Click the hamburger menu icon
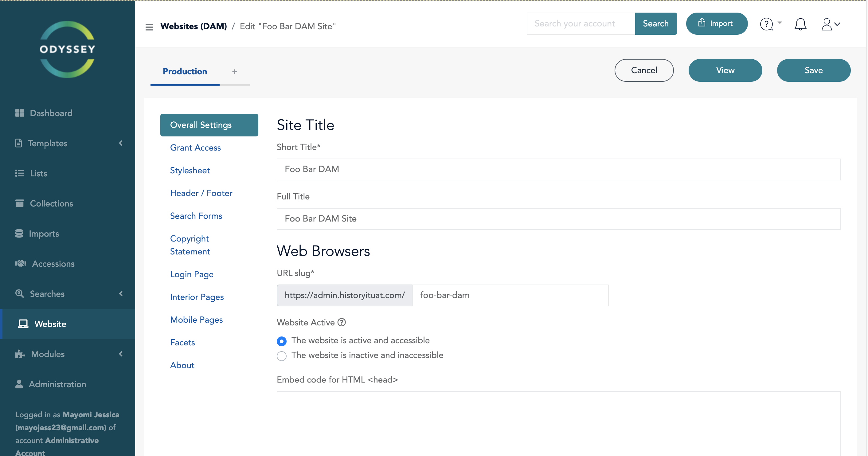Viewport: 868px width, 456px height. 149,27
